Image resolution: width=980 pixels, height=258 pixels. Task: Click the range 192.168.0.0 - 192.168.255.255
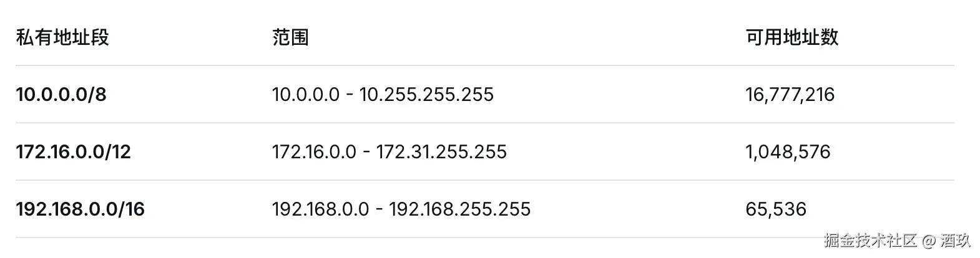click(401, 209)
